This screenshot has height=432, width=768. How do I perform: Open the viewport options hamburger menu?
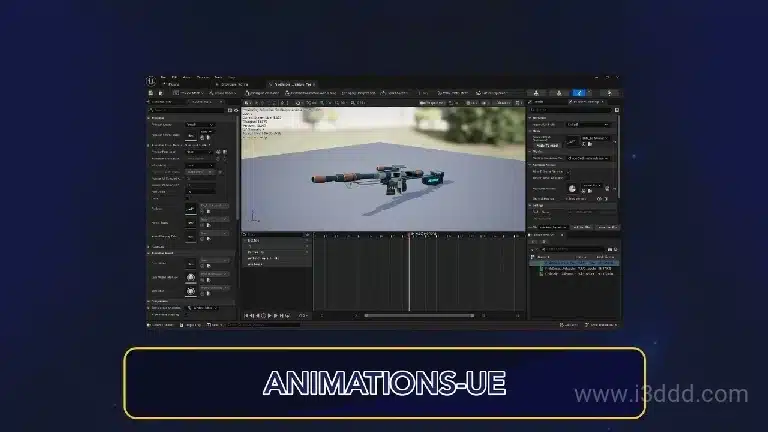(x=246, y=103)
